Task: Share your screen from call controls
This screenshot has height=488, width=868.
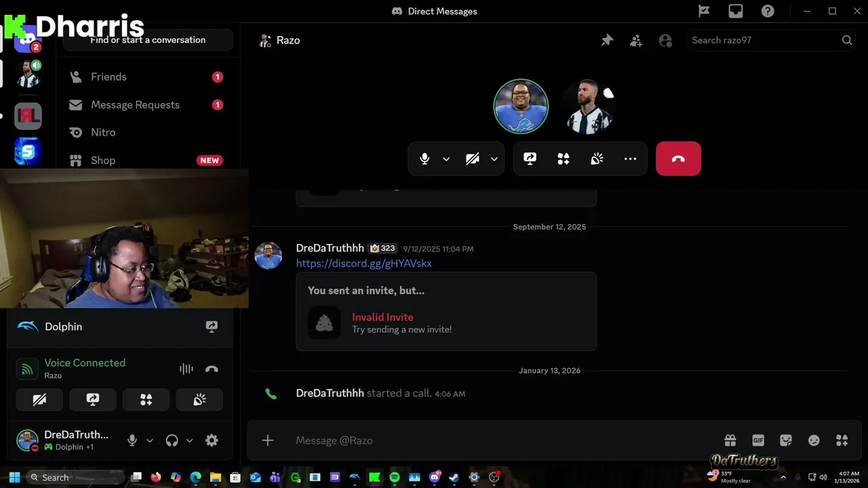Action: tap(530, 159)
